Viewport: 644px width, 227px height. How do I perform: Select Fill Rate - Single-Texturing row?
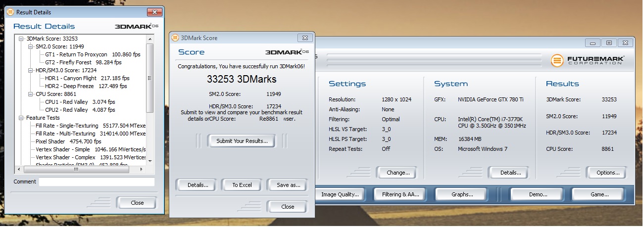click(x=91, y=126)
